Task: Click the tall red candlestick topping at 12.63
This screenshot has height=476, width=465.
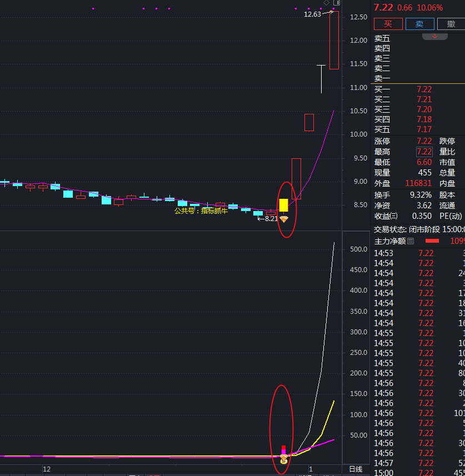Action: pos(334,41)
